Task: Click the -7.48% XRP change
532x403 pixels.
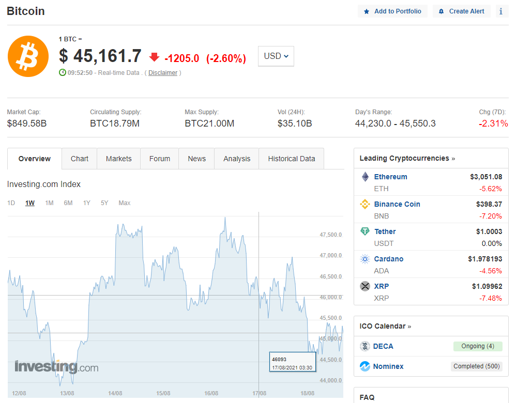Action: click(x=490, y=298)
